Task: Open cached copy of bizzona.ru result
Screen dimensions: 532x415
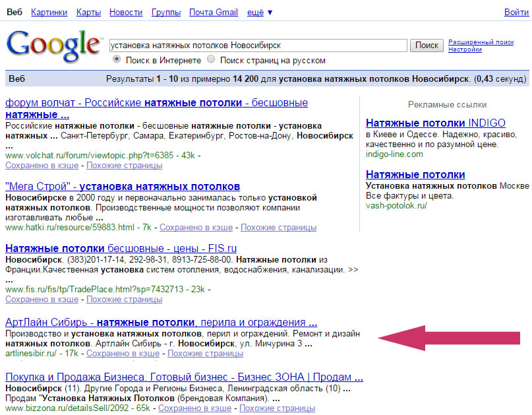Action: (x=194, y=408)
